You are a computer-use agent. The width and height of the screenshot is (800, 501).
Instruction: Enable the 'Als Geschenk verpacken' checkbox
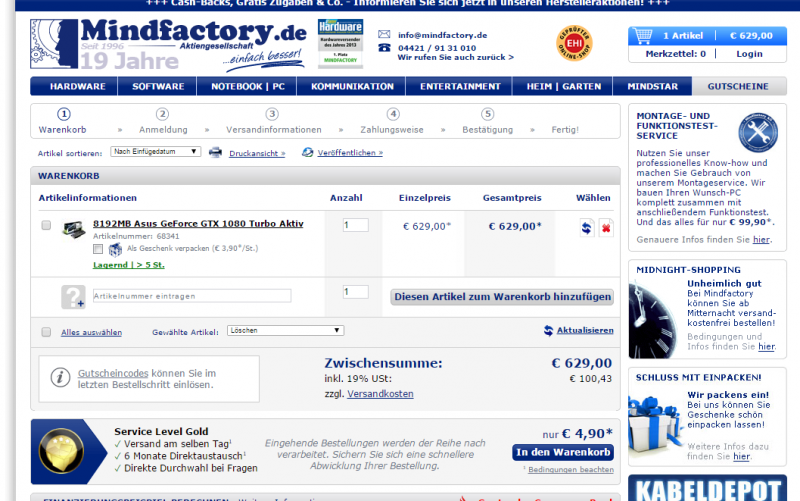click(98, 248)
